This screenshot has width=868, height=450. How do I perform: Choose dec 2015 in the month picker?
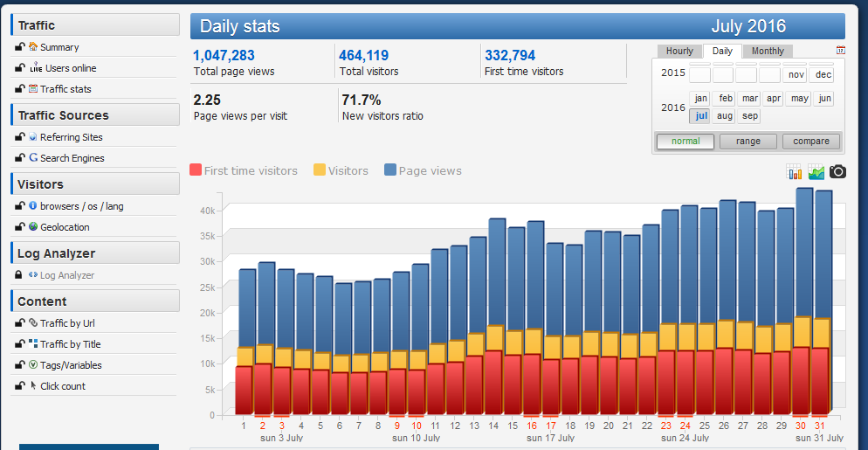[x=823, y=75]
